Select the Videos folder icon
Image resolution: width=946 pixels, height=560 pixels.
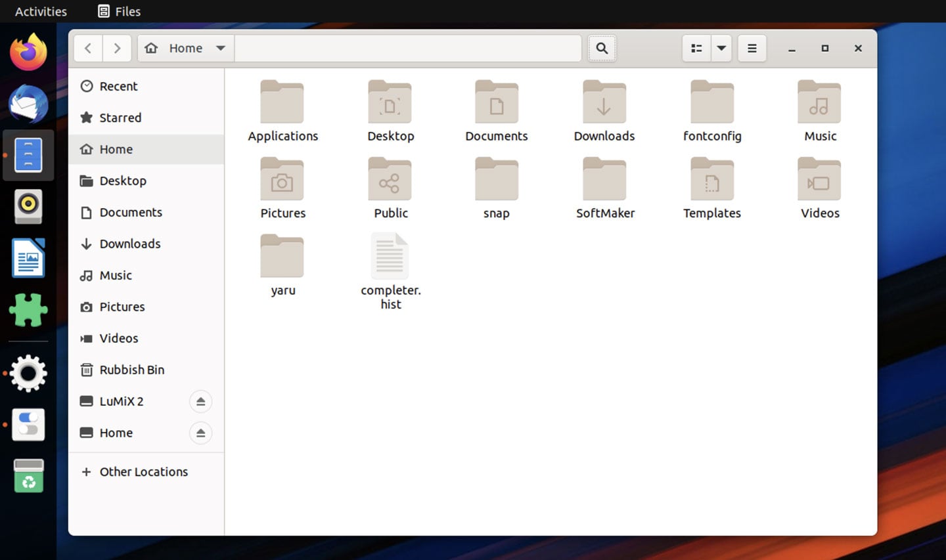(819, 179)
